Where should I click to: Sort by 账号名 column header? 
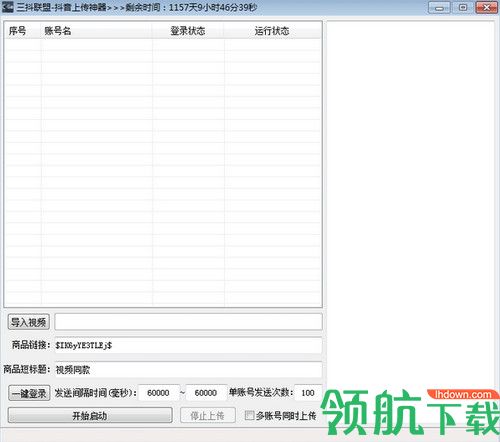96,31
